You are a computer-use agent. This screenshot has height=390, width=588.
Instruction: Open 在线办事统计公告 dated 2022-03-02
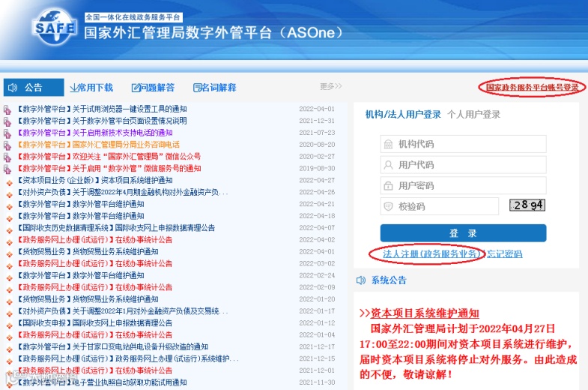(x=95, y=263)
